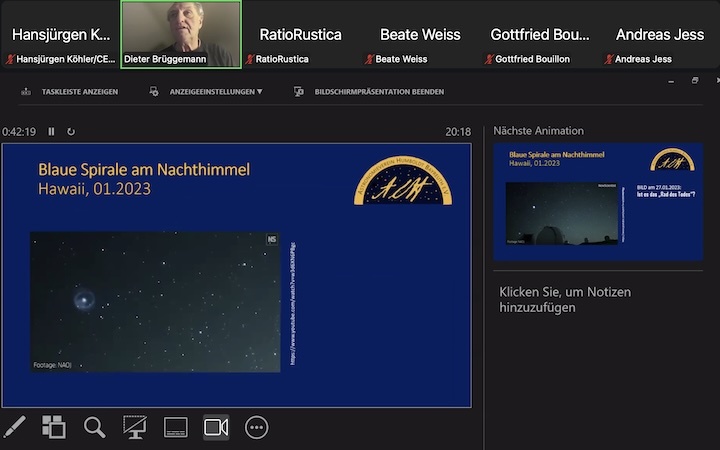
Task: Click the astronomy club logo on the slide
Action: [x=403, y=180]
